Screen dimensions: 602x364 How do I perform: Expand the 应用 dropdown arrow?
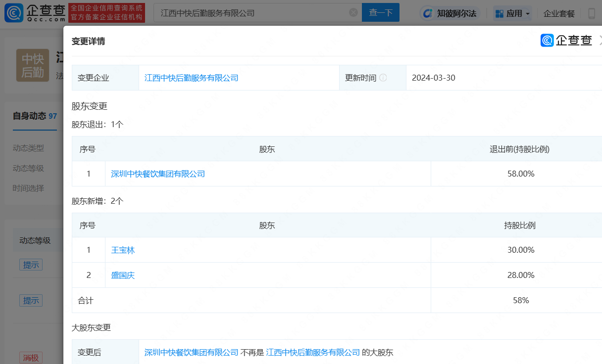528,14
